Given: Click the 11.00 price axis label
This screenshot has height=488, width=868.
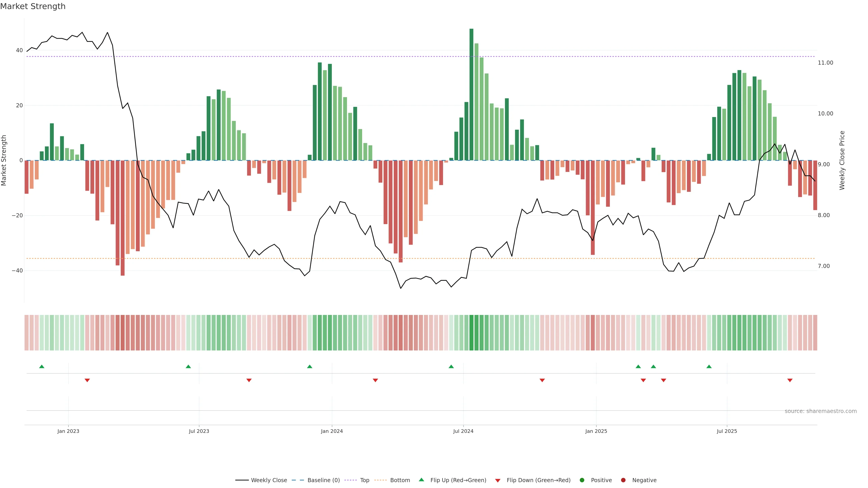Looking at the screenshot, I should (825, 63).
